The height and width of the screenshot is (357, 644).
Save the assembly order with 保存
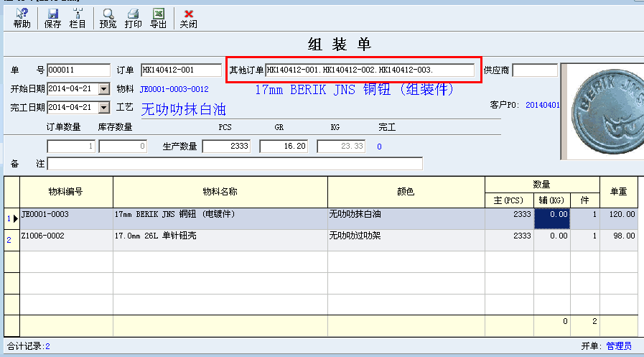tap(52, 19)
